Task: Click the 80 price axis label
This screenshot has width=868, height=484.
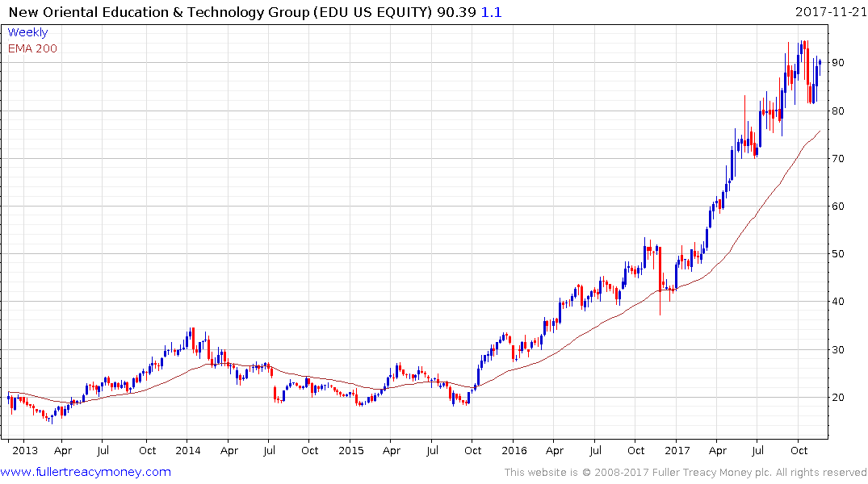Action: point(838,111)
